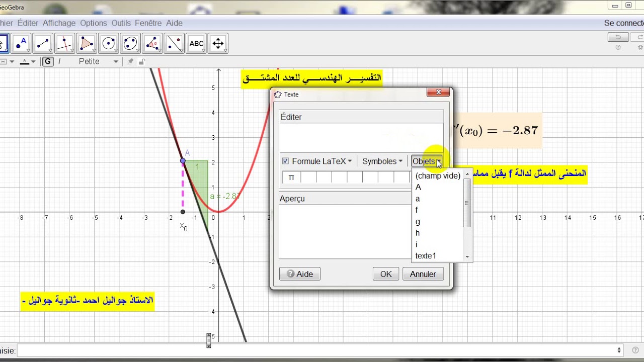Choose (champ vide) from Objets list
This screenshot has height=362, width=644.
pos(438,176)
